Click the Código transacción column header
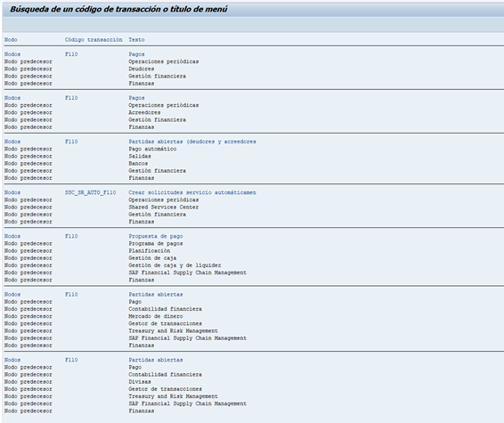The image size is (504, 423). [93, 40]
